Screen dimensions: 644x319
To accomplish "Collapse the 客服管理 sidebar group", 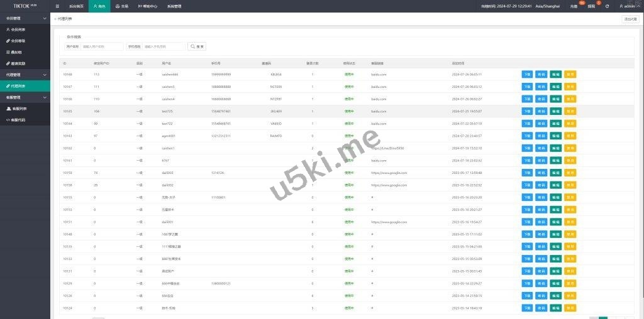I will (x=25, y=97).
